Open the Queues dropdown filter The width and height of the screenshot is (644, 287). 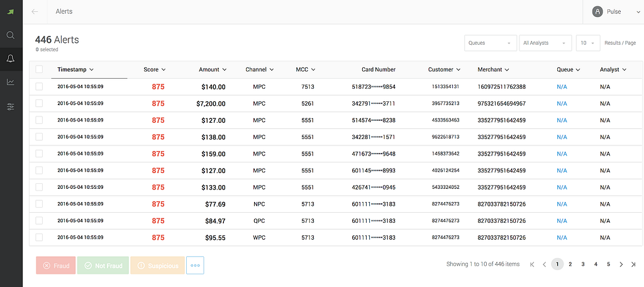click(491, 43)
